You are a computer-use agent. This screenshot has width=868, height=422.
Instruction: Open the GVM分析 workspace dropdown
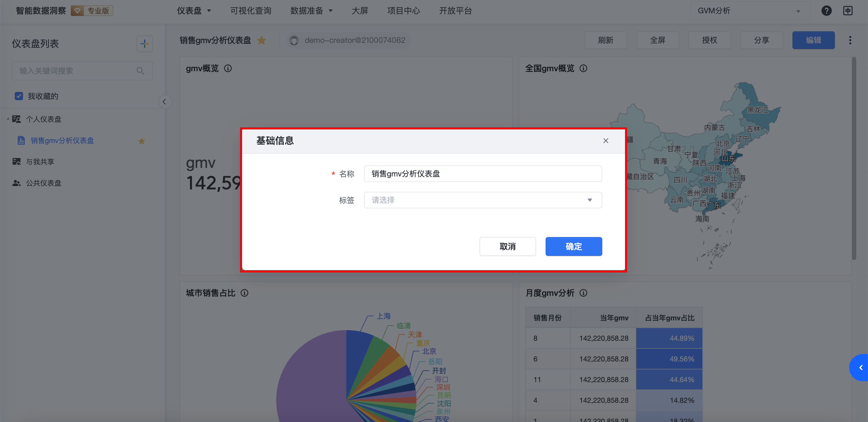(749, 11)
